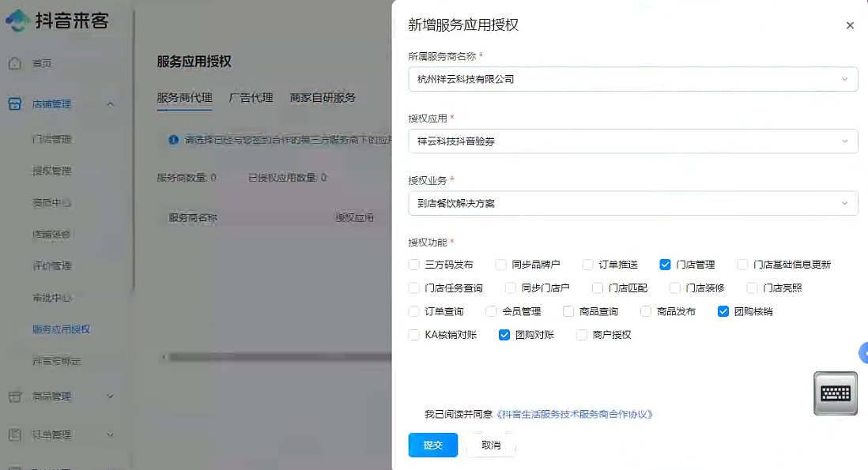Expand the 订单管理 menu chevron

(x=110, y=434)
